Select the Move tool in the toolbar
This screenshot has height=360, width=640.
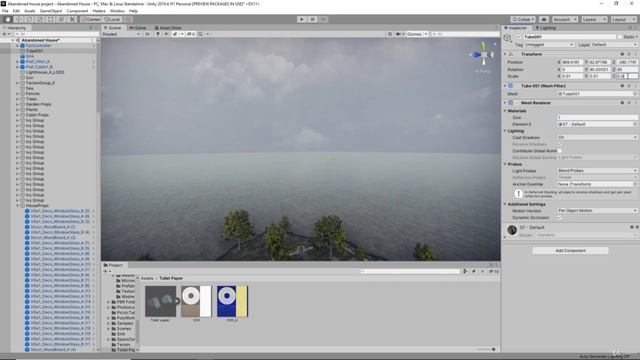point(18,19)
